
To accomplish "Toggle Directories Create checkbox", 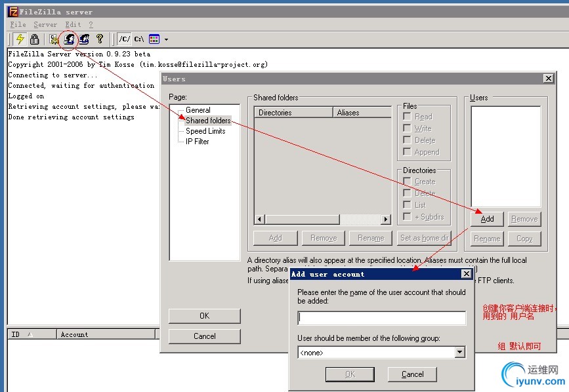I will (407, 182).
